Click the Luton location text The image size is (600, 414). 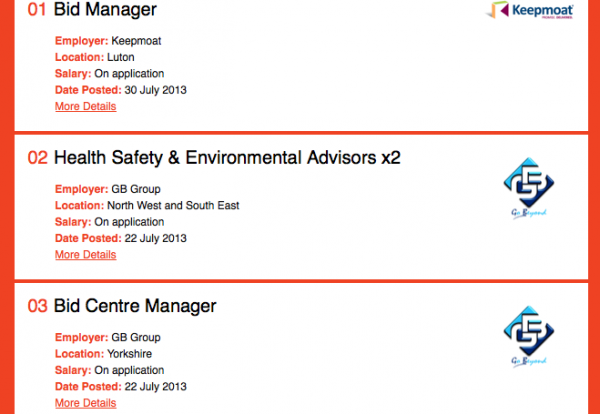click(121, 57)
